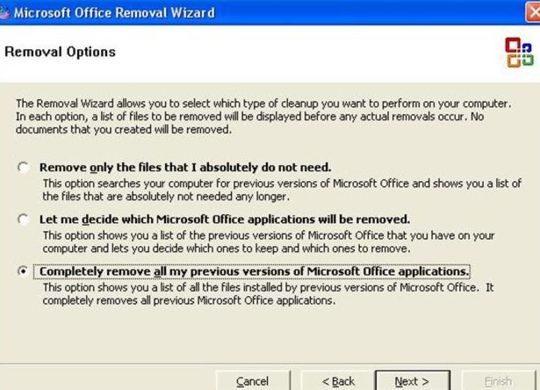Click the Microsoft Office logo icon in header

pos(519,52)
